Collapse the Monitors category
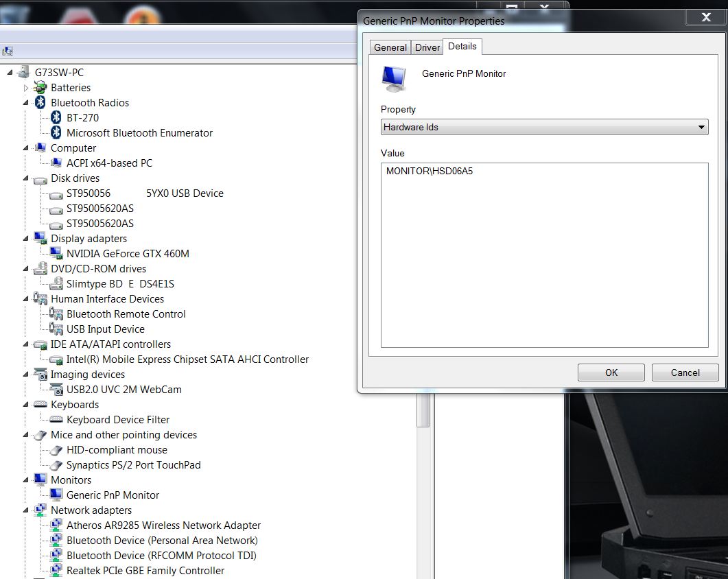Screen dimensions: 728x579 [26, 480]
